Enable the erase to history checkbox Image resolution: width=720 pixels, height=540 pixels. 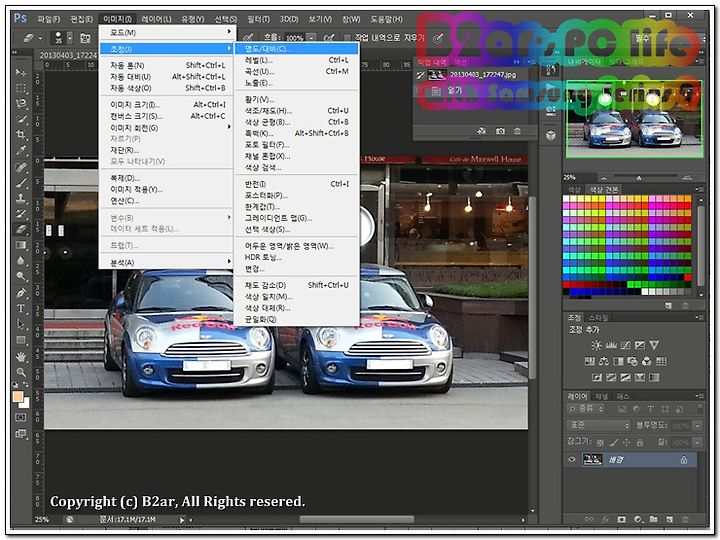[x=347, y=38]
